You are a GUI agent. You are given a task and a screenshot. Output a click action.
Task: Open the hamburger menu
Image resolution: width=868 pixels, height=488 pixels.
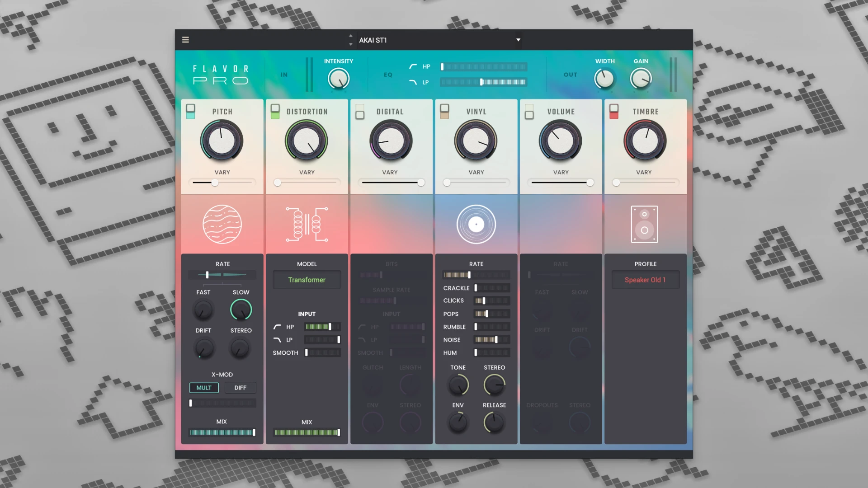click(185, 40)
